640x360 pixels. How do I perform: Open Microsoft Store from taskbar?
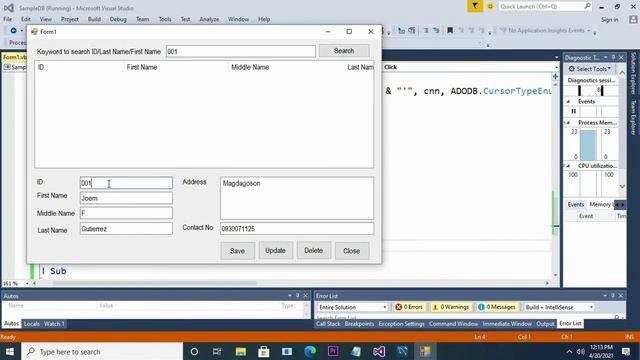[264, 351]
